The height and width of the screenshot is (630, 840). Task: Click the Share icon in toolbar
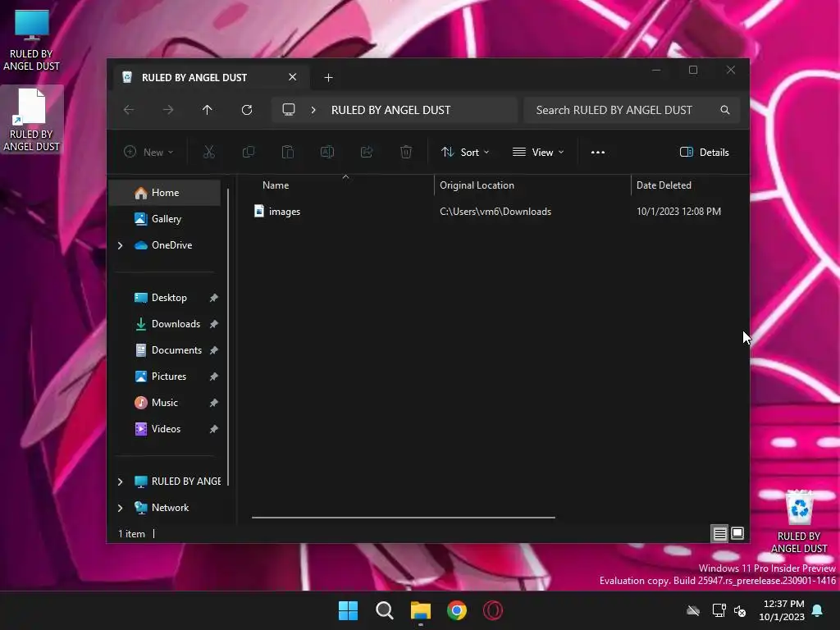(x=367, y=152)
